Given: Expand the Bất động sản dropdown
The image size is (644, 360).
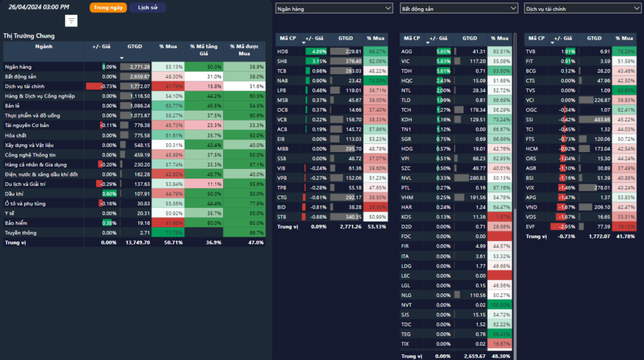Looking at the screenshot, I should [x=458, y=9].
